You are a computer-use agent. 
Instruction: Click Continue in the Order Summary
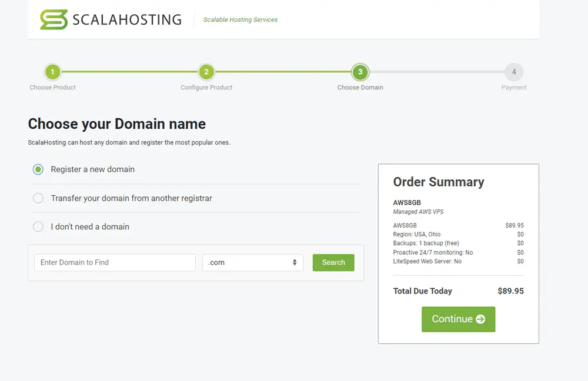[459, 319]
